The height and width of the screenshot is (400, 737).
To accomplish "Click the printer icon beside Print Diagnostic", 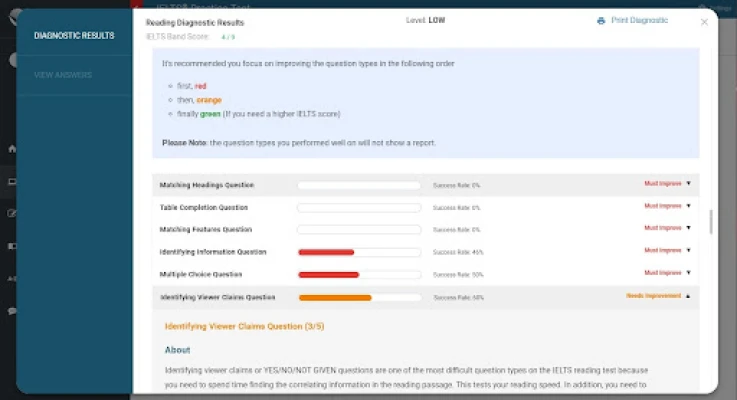I will coord(601,21).
